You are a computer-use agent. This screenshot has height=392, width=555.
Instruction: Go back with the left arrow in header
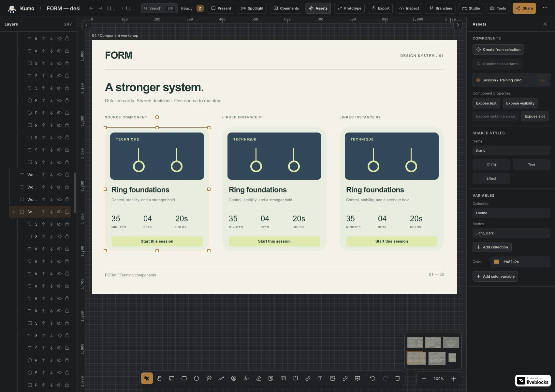point(91,8)
